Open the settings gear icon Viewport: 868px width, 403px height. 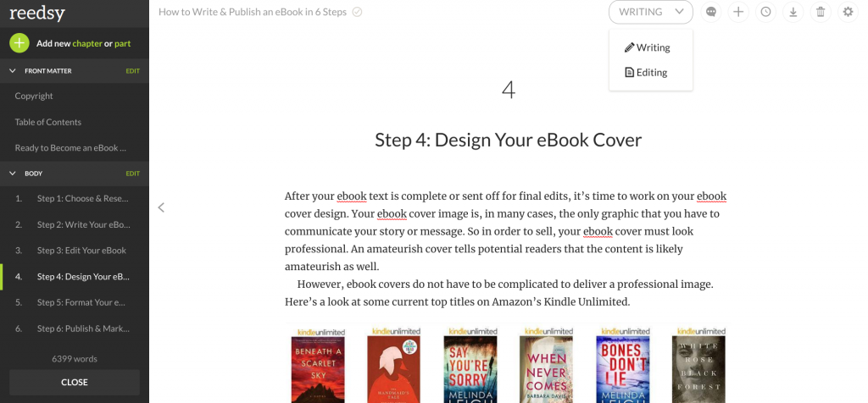tap(848, 12)
